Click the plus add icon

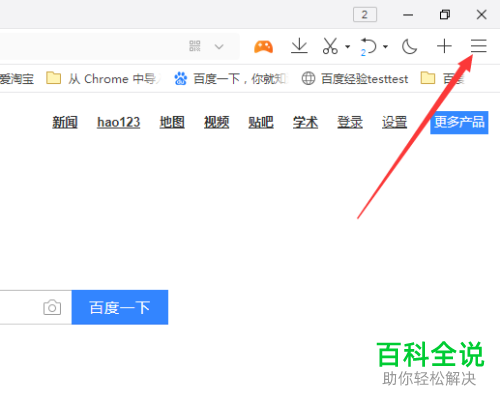(444, 46)
